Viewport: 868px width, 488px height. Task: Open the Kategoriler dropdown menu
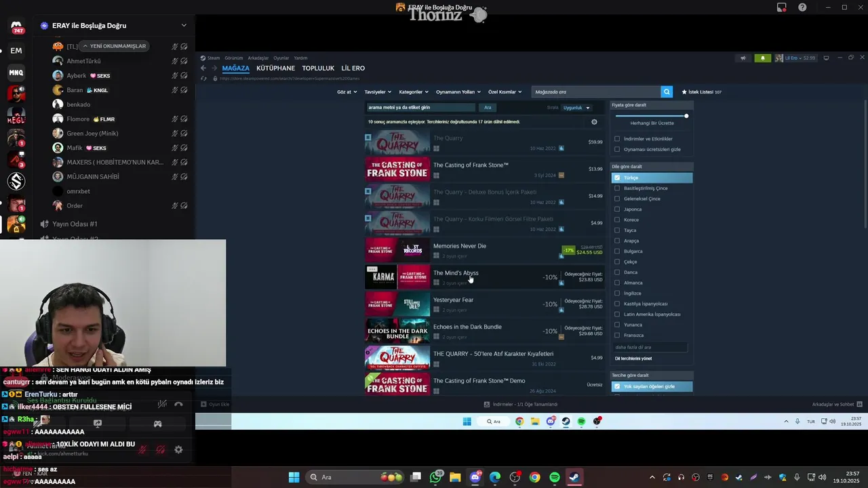(414, 91)
